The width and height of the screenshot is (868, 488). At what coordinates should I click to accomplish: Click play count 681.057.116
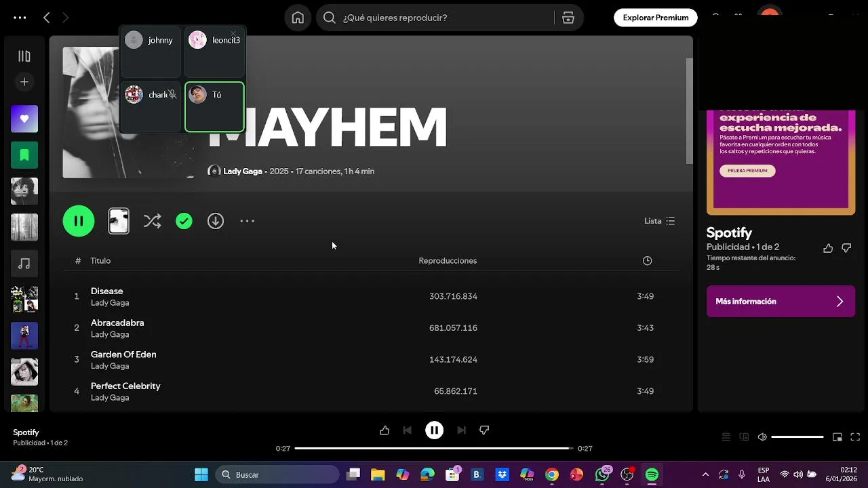(453, 328)
